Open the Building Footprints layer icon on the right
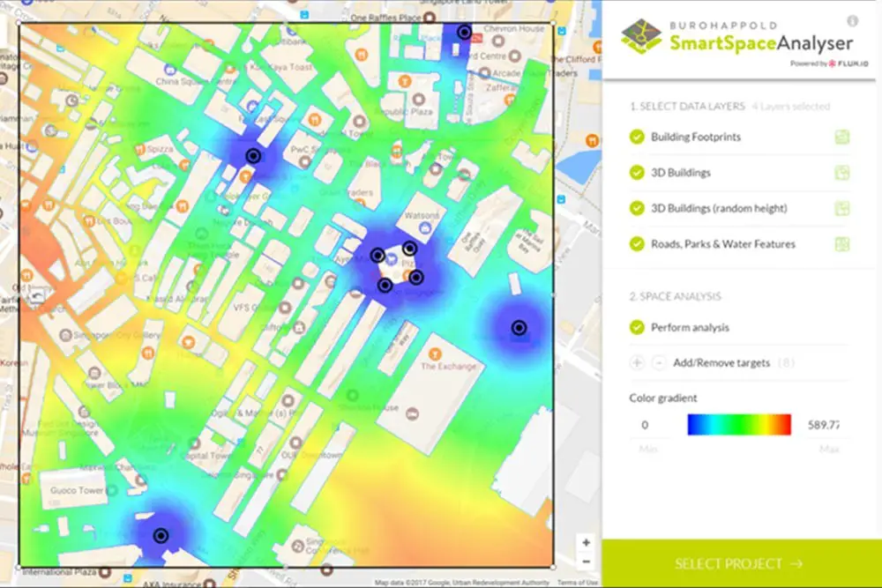Screen dimensions: 882x588 [x=841, y=138]
